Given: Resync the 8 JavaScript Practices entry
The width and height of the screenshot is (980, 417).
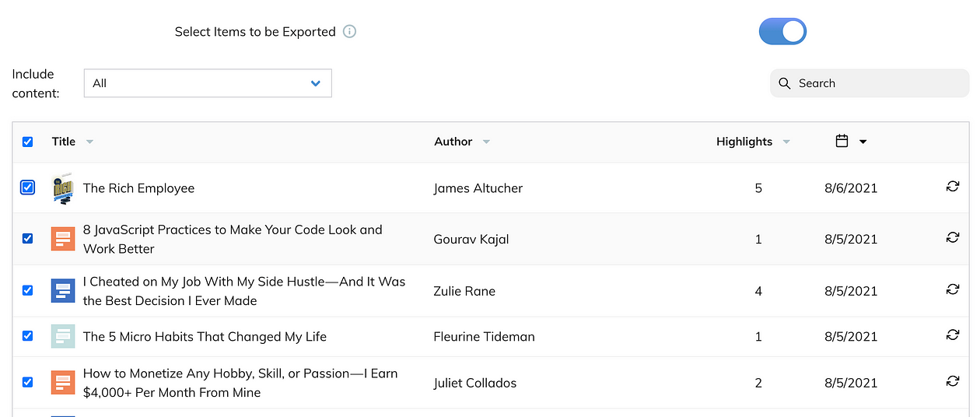Looking at the screenshot, I should [x=953, y=238].
